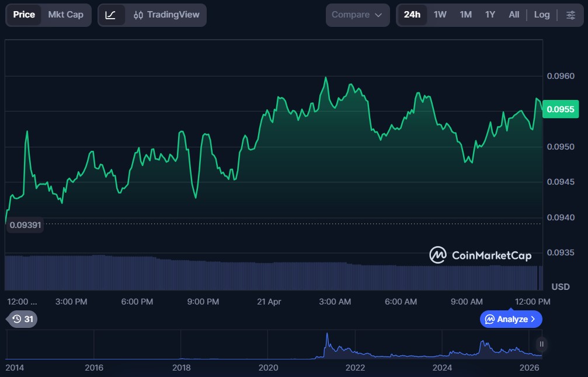The width and height of the screenshot is (588, 377).
Task: Switch chart to Mkt Cap view
Action: tap(65, 15)
